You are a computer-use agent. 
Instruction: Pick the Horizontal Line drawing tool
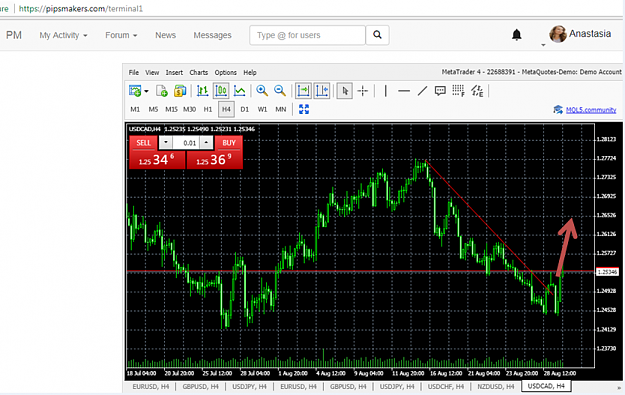404,91
